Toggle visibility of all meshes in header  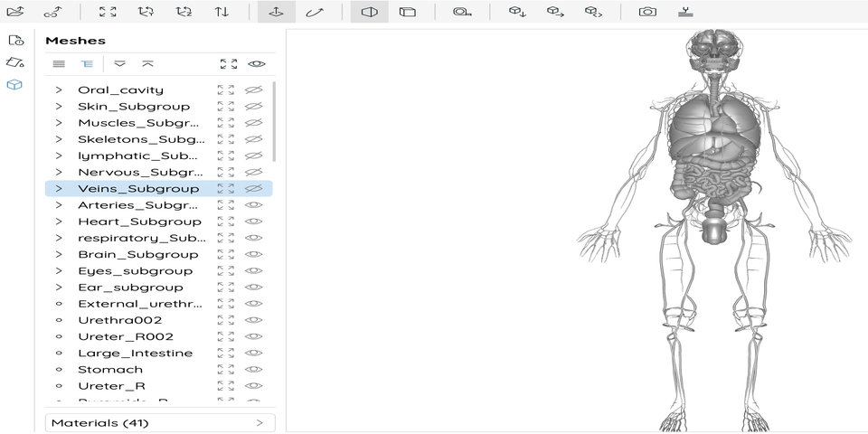256,63
